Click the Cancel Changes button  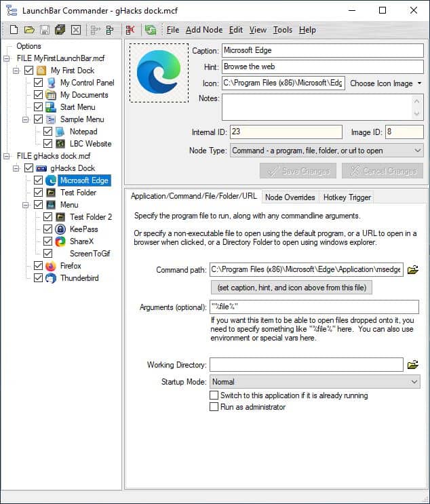tap(383, 171)
